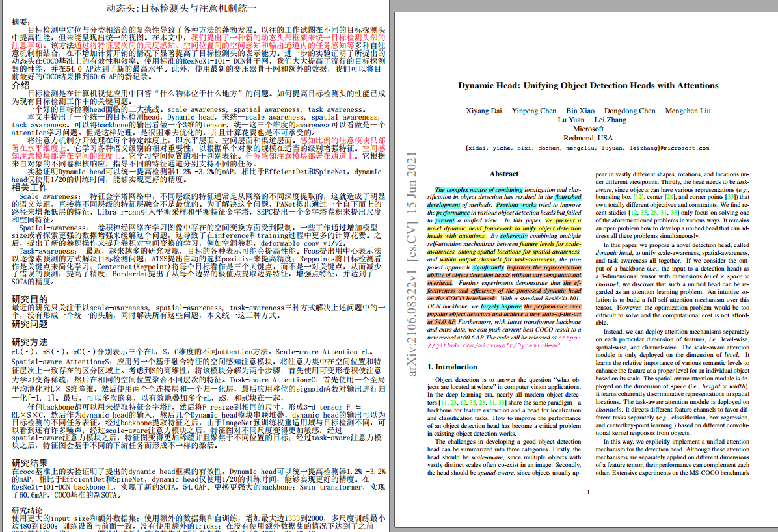Click the Task-awareness: paragraph label under 相关工作
Screen dimensions: 778x532
(x=47, y=251)
